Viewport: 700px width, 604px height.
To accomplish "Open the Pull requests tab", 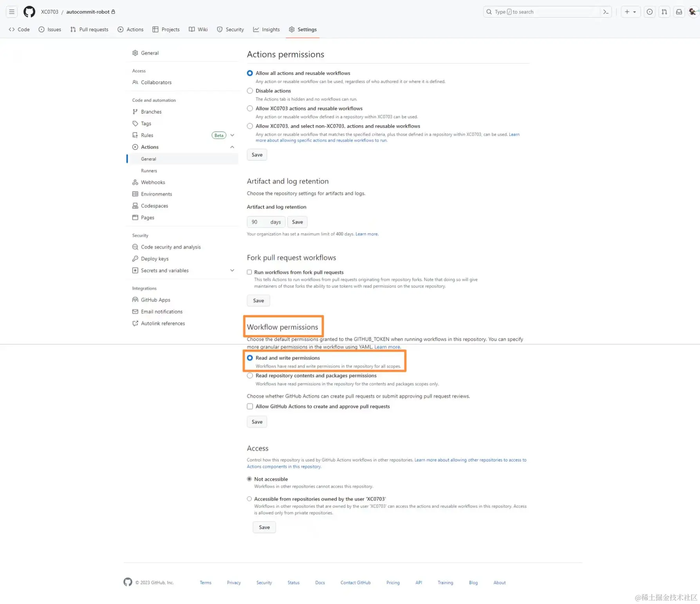I will (x=89, y=29).
